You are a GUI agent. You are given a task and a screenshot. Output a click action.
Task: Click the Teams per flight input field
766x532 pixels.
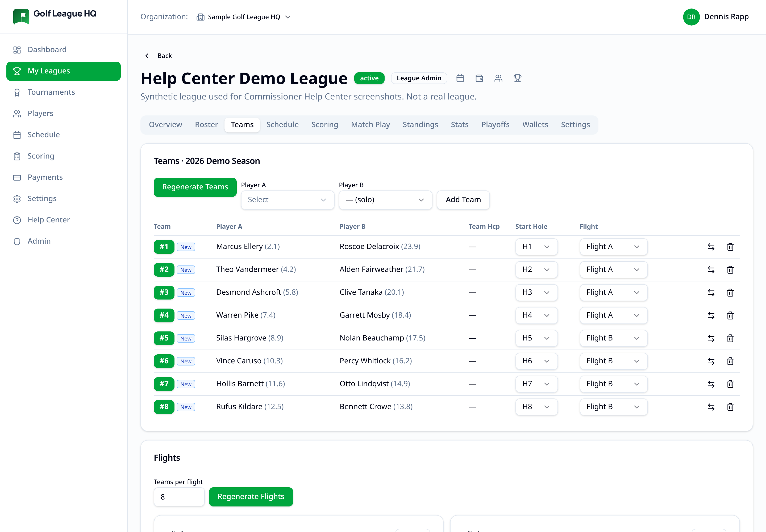click(x=179, y=497)
